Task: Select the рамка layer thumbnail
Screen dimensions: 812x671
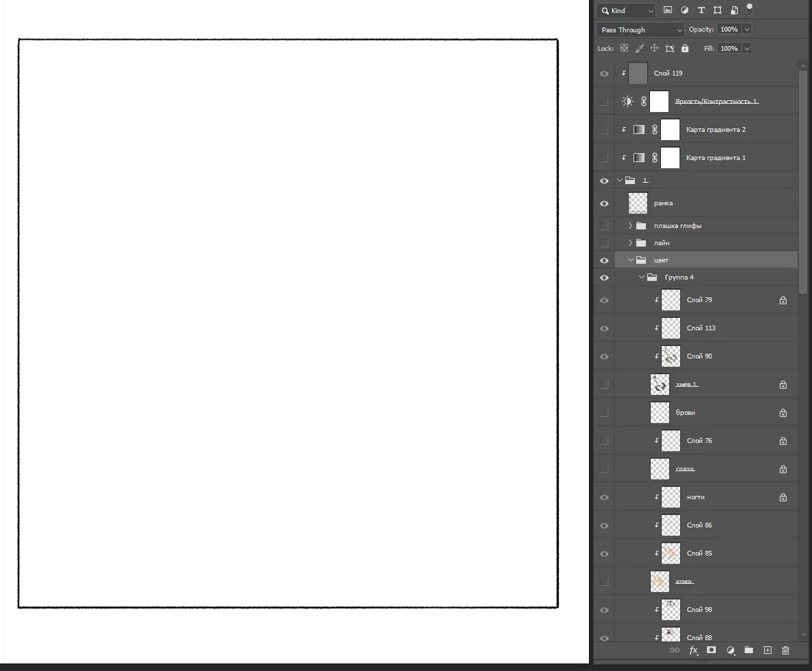Action: pyautogui.click(x=638, y=203)
